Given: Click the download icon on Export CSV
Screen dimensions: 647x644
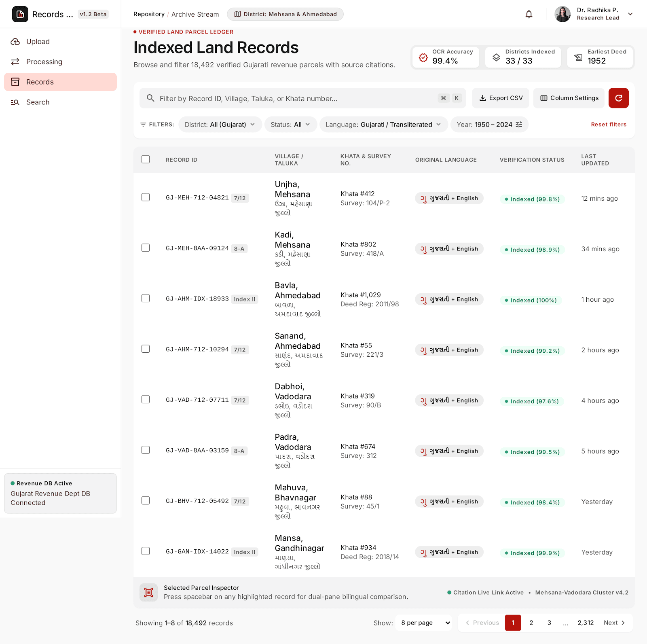Looking at the screenshot, I should pyautogui.click(x=482, y=98).
